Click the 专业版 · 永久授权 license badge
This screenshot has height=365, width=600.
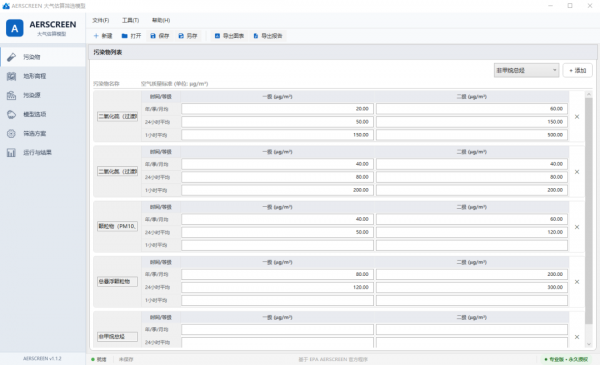[566, 360]
